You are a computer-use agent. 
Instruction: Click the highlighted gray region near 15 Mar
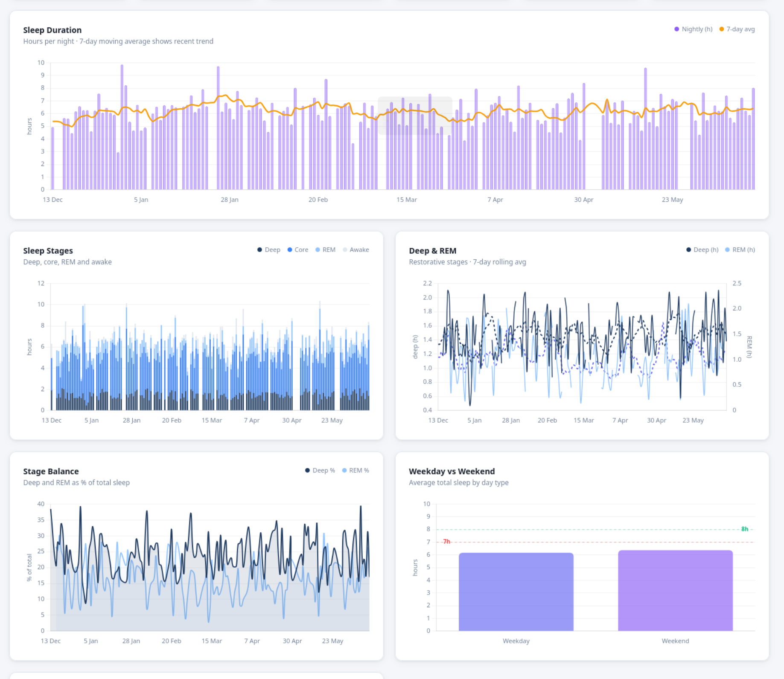click(415, 116)
